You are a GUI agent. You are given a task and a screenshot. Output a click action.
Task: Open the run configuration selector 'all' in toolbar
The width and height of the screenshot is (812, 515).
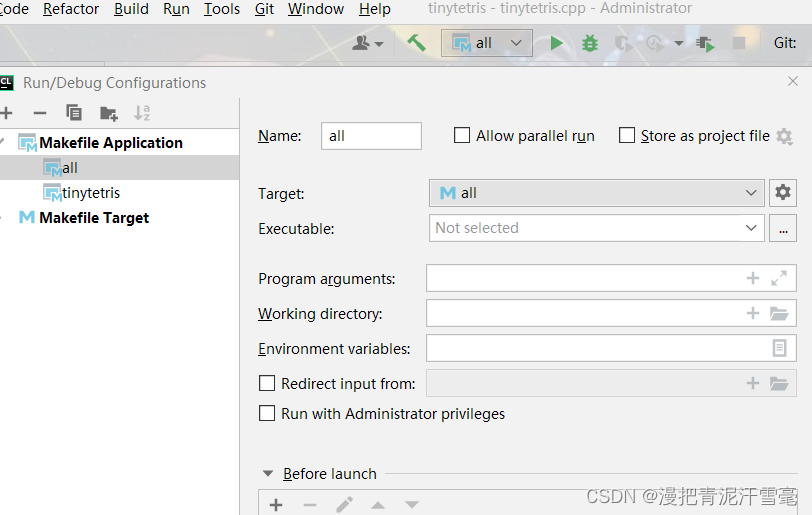pos(486,43)
